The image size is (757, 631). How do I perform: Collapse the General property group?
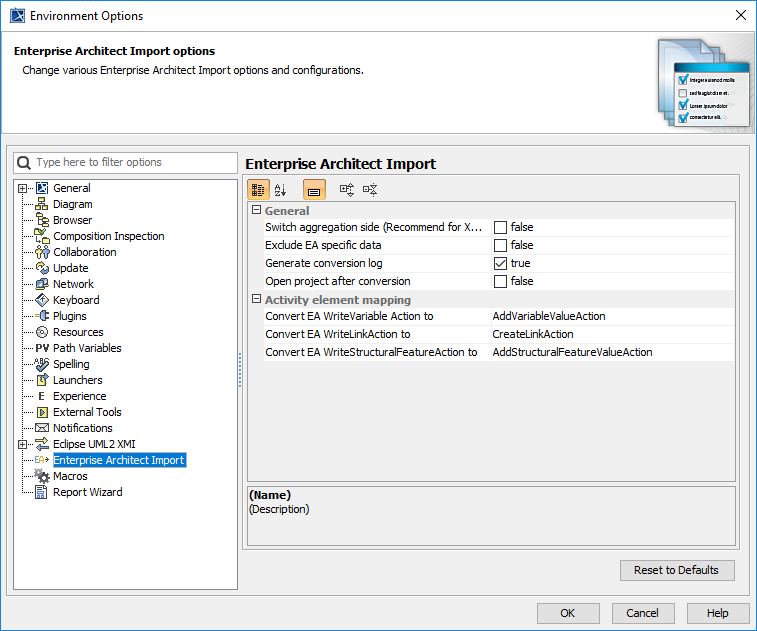tap(256, 210)
